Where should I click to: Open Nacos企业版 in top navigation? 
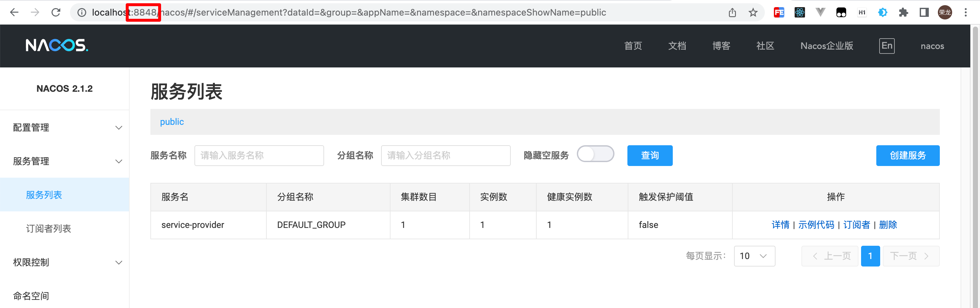[x=827, y=46]
